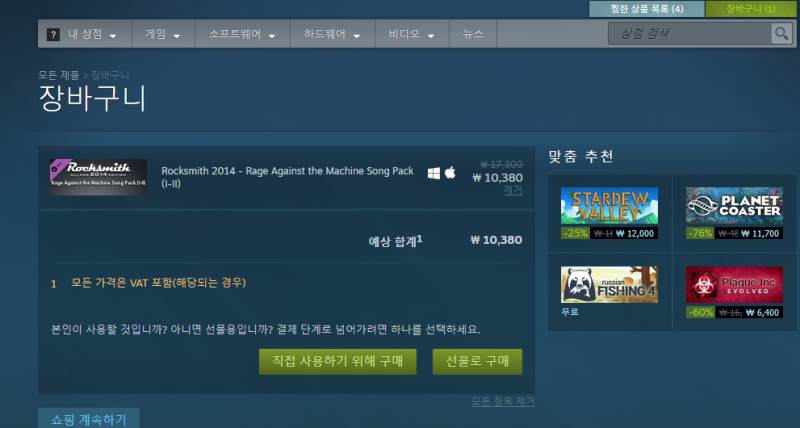Open the 뉴스 menu item
This screenshot has height=428, width=800.
click(x=473, y=34)
